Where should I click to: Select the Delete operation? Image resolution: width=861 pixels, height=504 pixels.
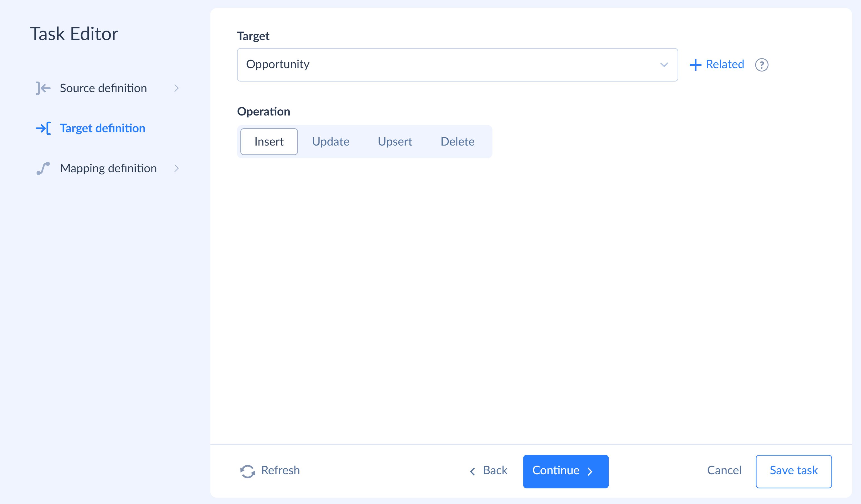point(457,141)
